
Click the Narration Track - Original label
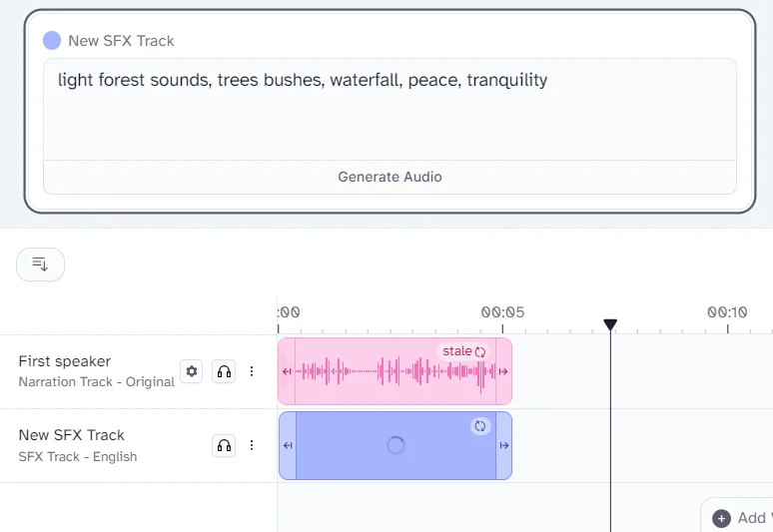coord(97,381)
